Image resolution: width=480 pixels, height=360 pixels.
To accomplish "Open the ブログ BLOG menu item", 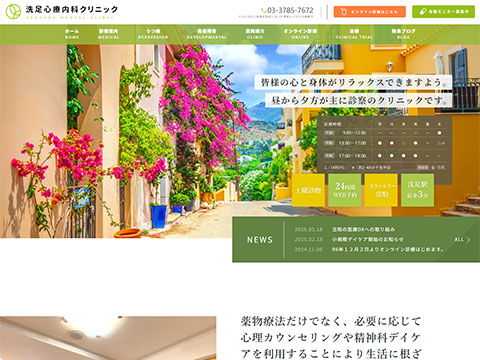I will tap(403, 34).
